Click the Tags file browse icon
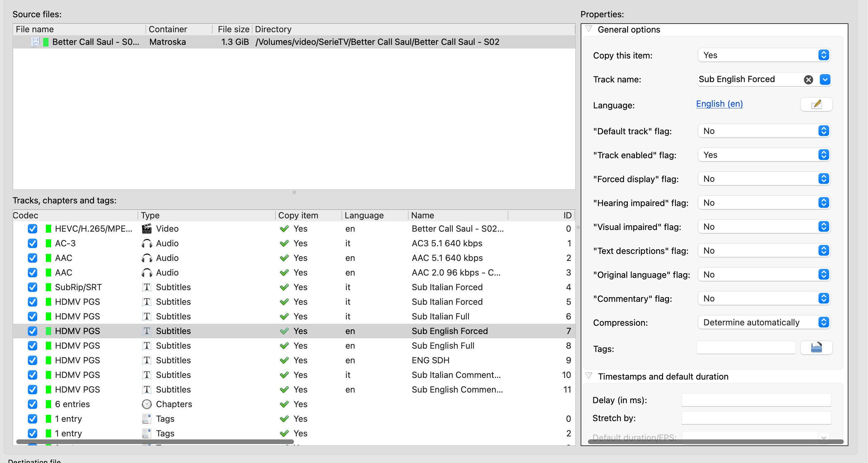This screenshot has width=868, height=463. tap(816, 348)
